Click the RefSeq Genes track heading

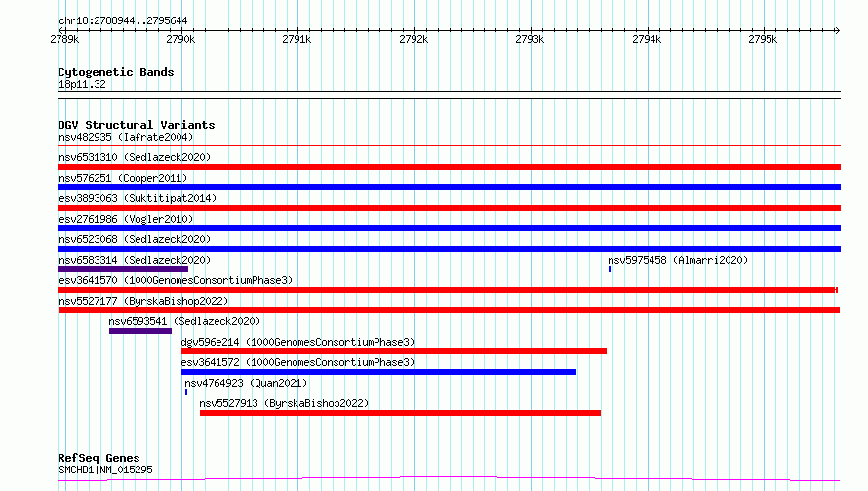pos(99,458)
